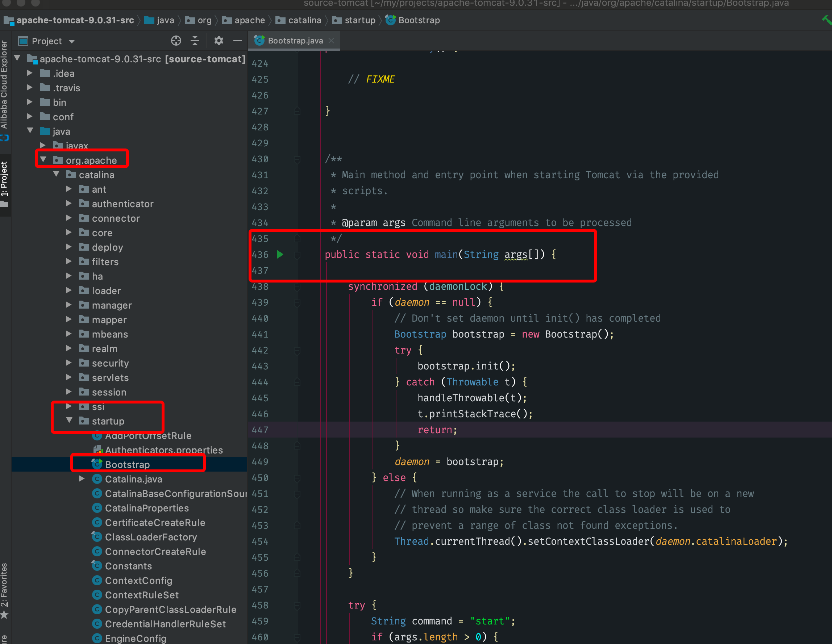832x644 pixels.
Task: Click on main method name in code
Action: [x=446, y=254]
